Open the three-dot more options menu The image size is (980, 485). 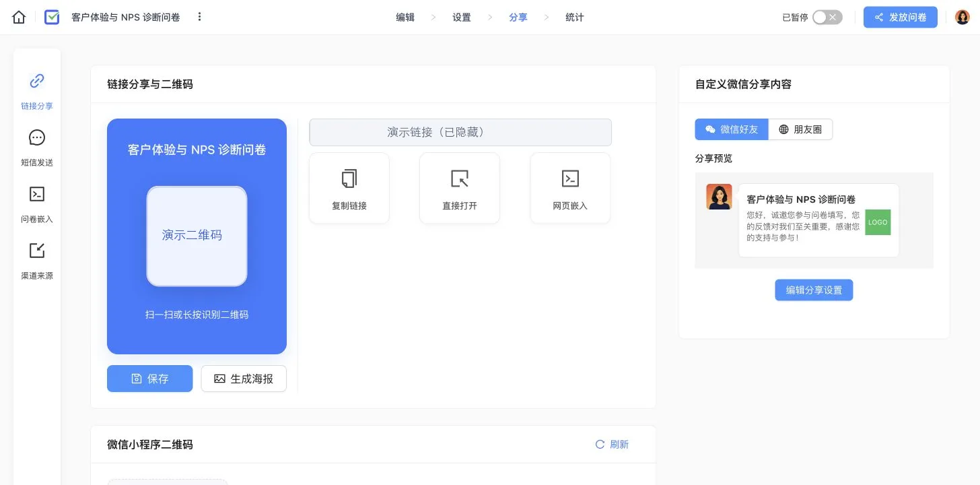(x=199, y=17)
